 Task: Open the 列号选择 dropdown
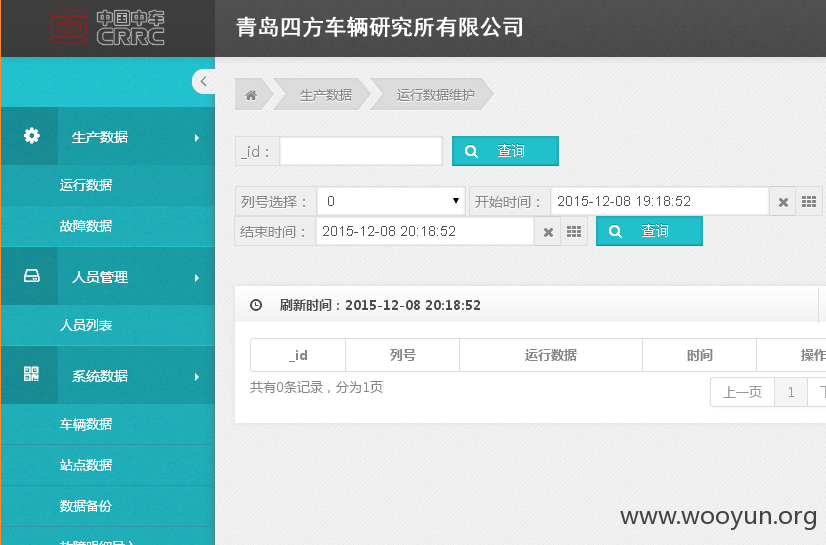391,202
